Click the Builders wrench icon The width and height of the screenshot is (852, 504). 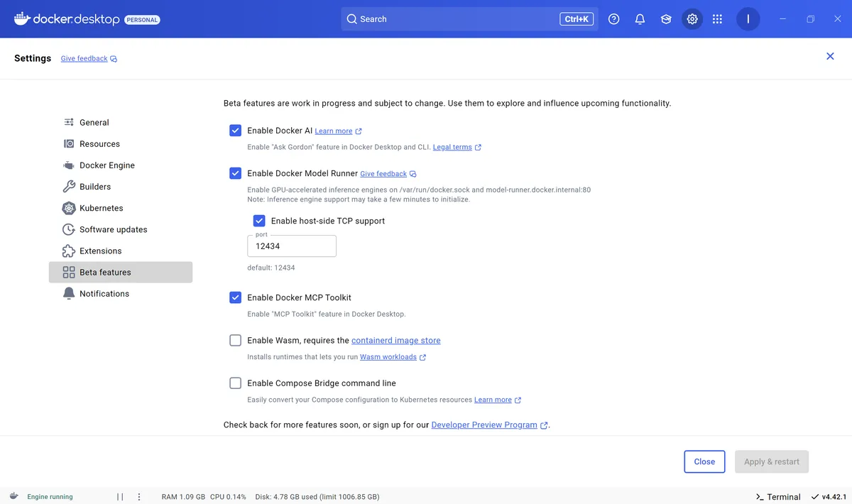tap(69, 187)
